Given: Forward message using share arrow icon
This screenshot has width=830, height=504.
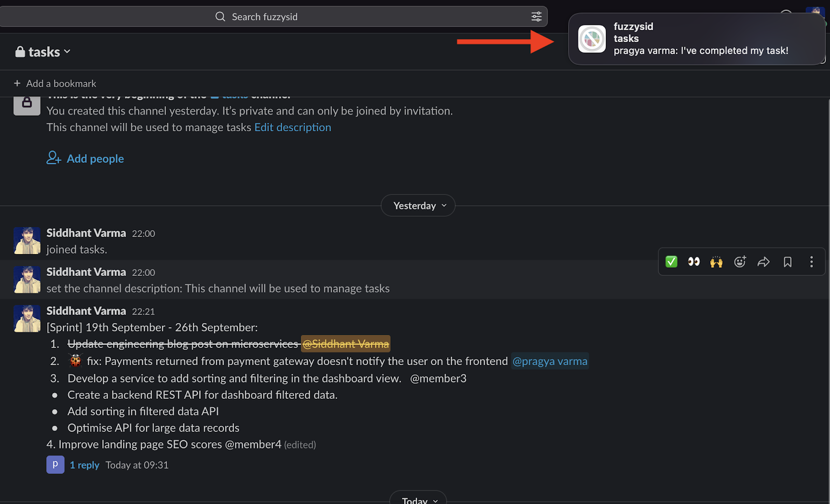Looking at the screenshot, I should click(x=763, y=262).
